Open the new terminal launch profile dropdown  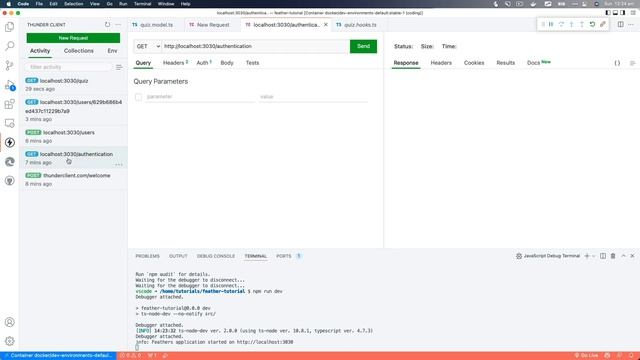(593, 256)
